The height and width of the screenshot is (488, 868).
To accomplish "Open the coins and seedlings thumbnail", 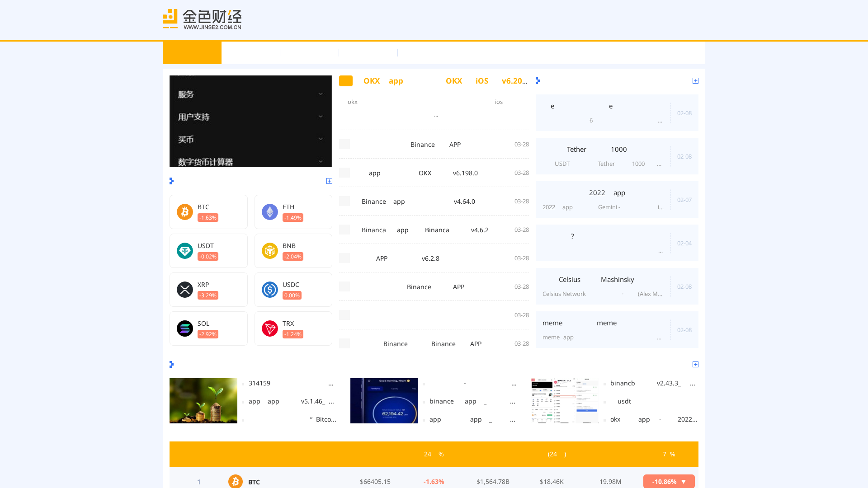I will 203,401.
